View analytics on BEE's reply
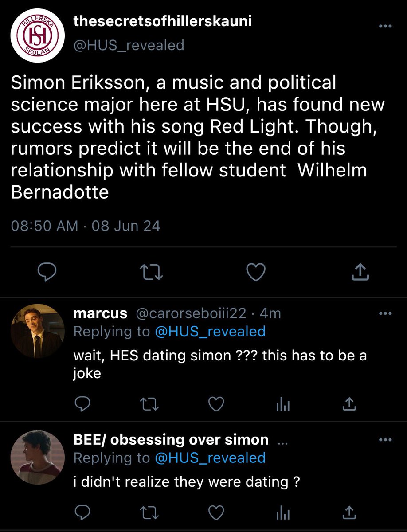This screenshot has height=532, width=407. [283, 513]
